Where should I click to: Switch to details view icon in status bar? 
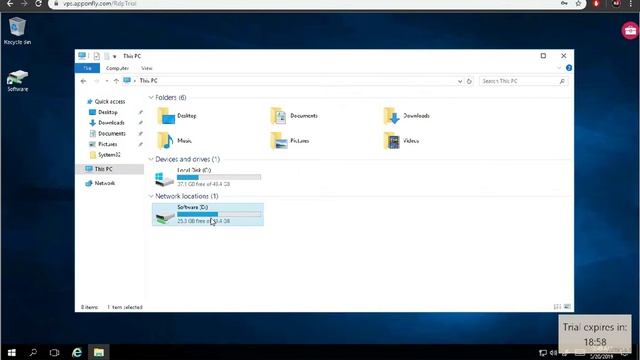pos(557,307)
